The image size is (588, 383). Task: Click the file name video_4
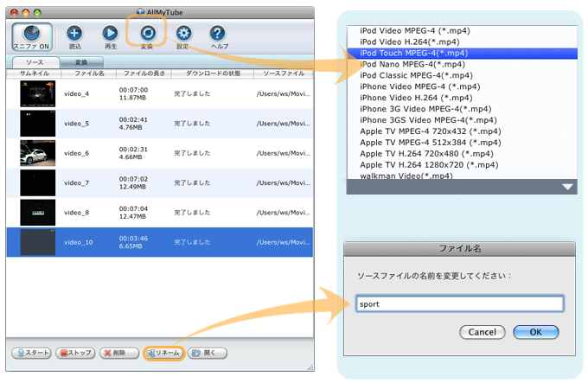(76, 93)
